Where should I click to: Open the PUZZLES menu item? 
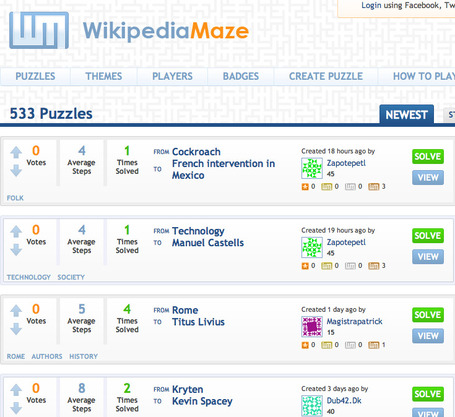click(35, 76)
